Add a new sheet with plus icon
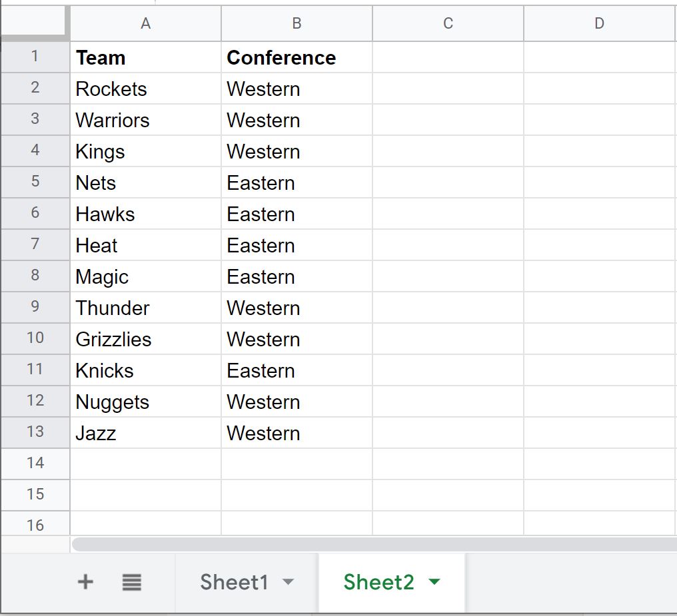Image resolution: width=677 pixels, height=616 pixels. click(85, 582)
